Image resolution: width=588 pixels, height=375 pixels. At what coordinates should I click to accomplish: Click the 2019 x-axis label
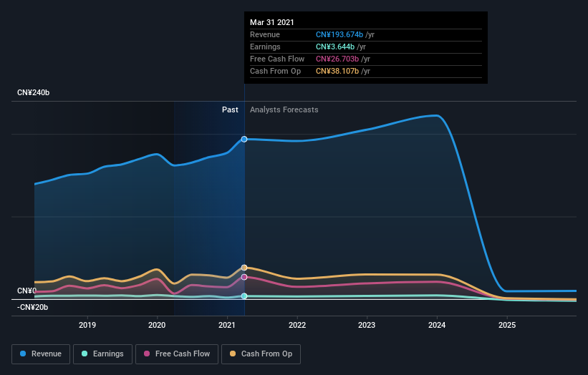(87, 325)
